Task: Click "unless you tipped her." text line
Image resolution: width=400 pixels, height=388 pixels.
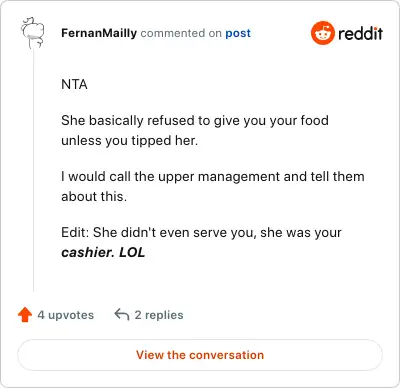Action: tap(130, 140)
